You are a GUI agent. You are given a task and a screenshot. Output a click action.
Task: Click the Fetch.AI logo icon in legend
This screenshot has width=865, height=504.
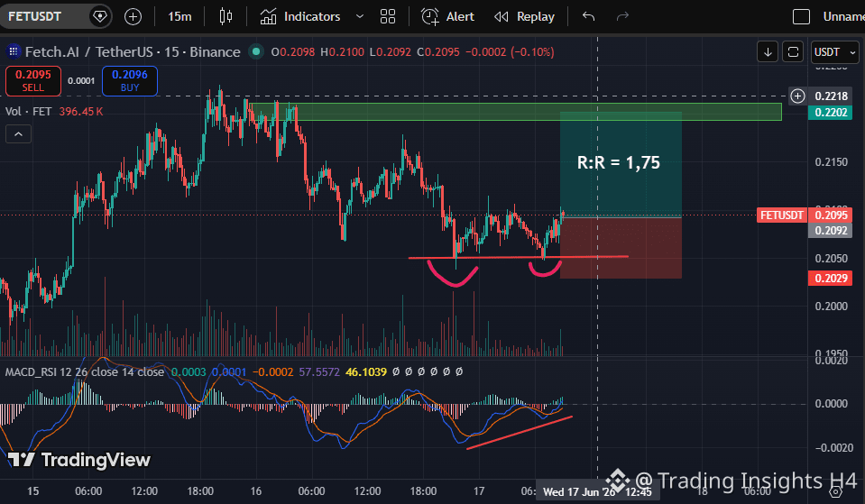14,51
